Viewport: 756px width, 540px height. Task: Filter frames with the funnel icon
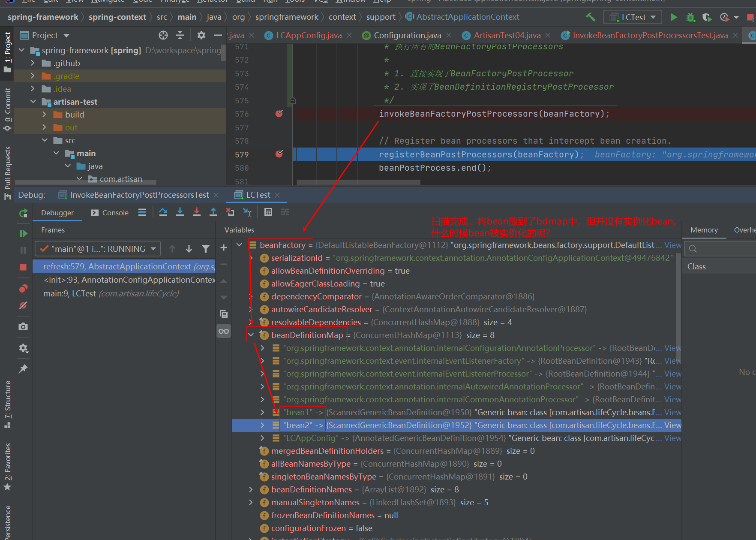206,249
